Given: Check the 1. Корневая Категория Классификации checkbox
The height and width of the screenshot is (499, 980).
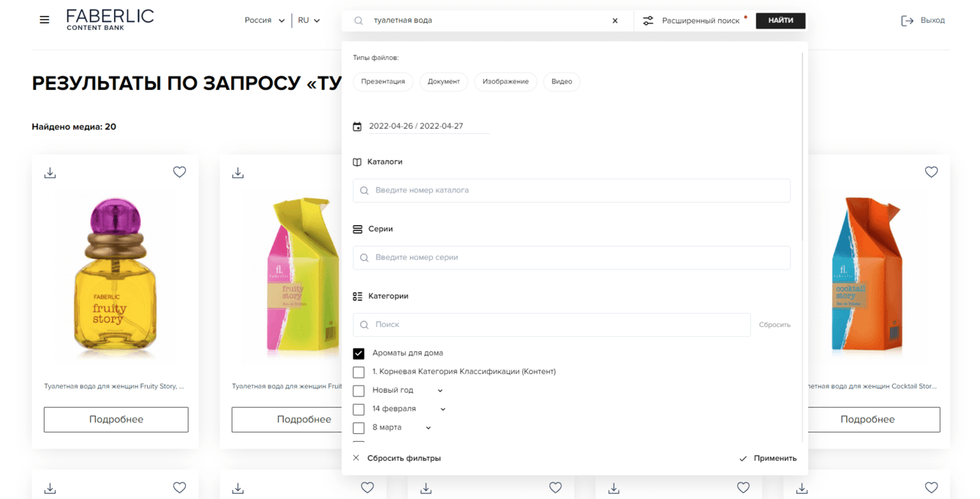Looking at the screenshot, I should coord(358,372).
